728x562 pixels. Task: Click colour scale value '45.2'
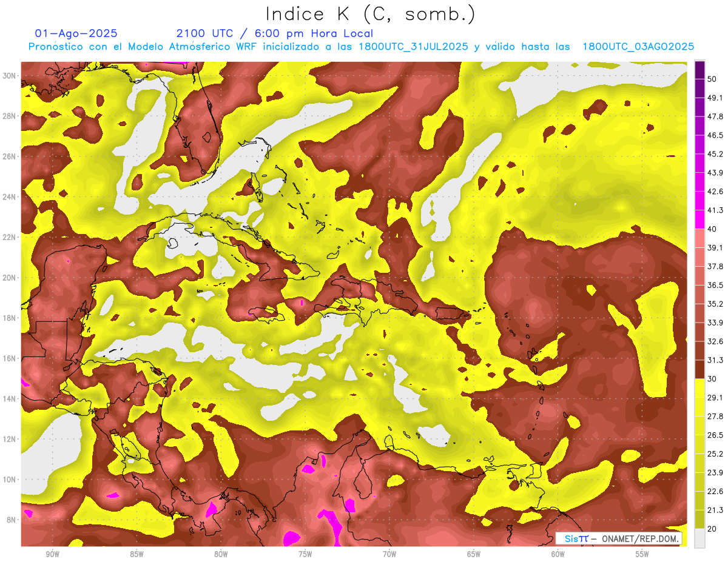[x=715, y=154]
